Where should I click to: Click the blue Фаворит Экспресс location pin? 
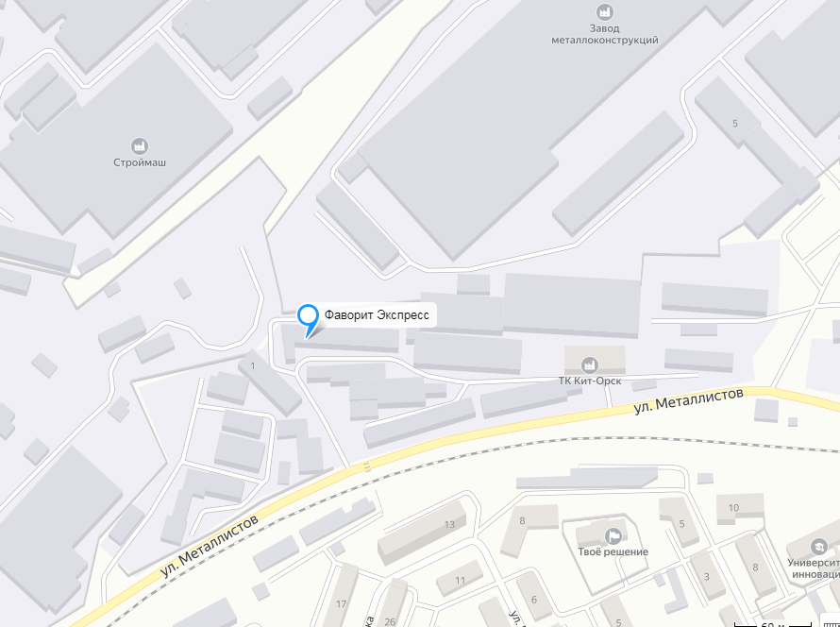click(308, 320)
